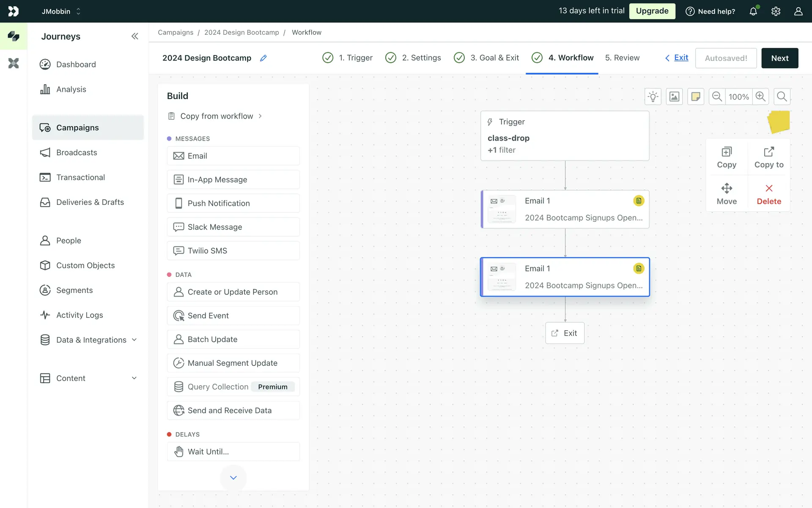The width and height of the screenshot is (812, 508).
Task: Zoom out the workflow canvas
Action: (717, 97)
